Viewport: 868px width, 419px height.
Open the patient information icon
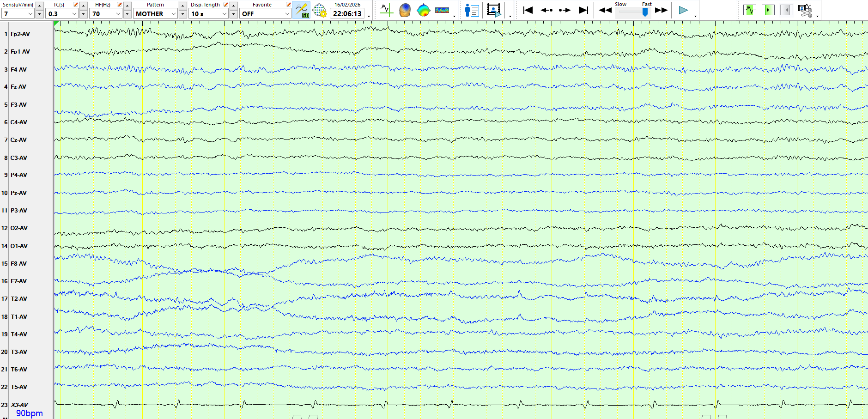click(x=472, y=10)
